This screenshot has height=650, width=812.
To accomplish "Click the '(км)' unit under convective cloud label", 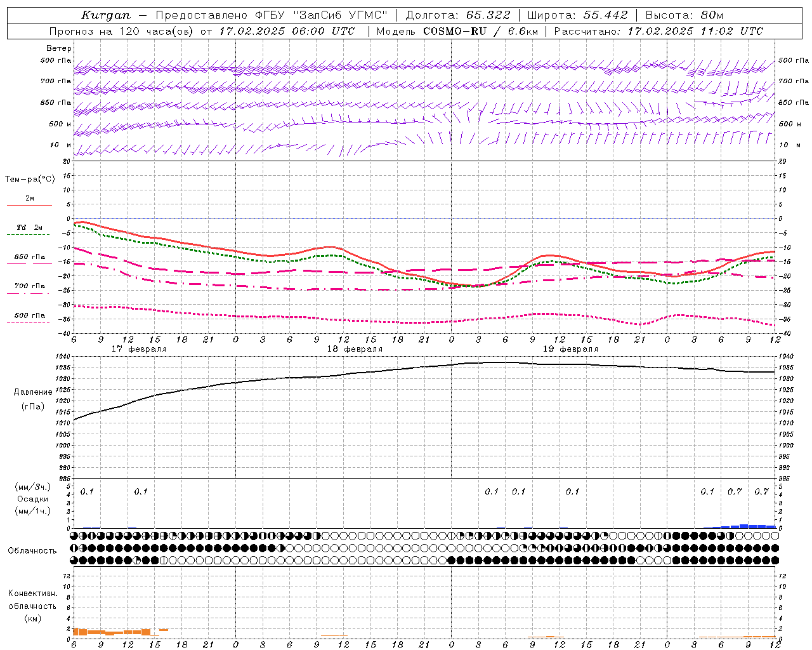I will pyautogui.click(x=33, y=618).
